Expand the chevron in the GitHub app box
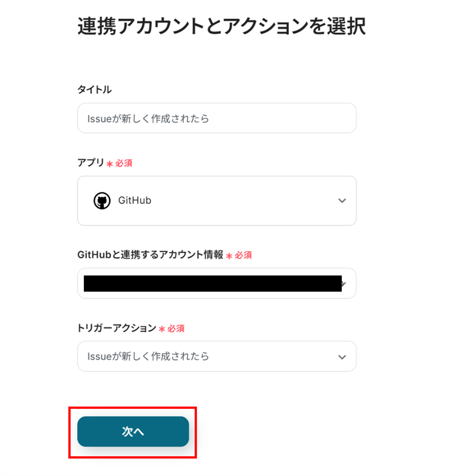This screenshot has width=466, height=476. [342, 201]
